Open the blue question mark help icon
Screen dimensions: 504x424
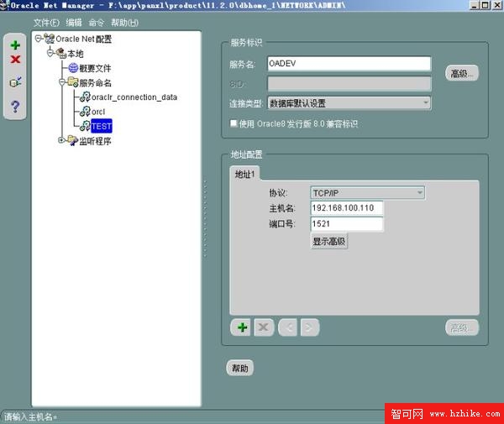tap(15, 106)
